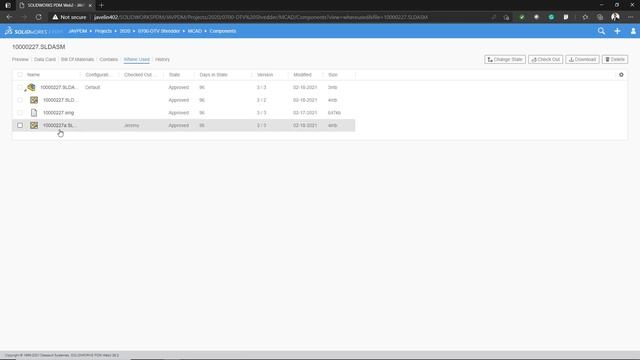The height and width of the screenshot is (360, 640).
Task: Collapse the 10000227.SLDASM tree expander arrow
Action: click(x=25, y=90)
